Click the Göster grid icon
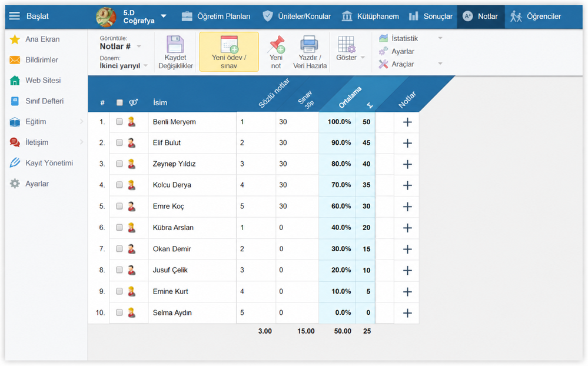Screen dimensions: 588x366 pyautogui.click(x=346, y=44)
